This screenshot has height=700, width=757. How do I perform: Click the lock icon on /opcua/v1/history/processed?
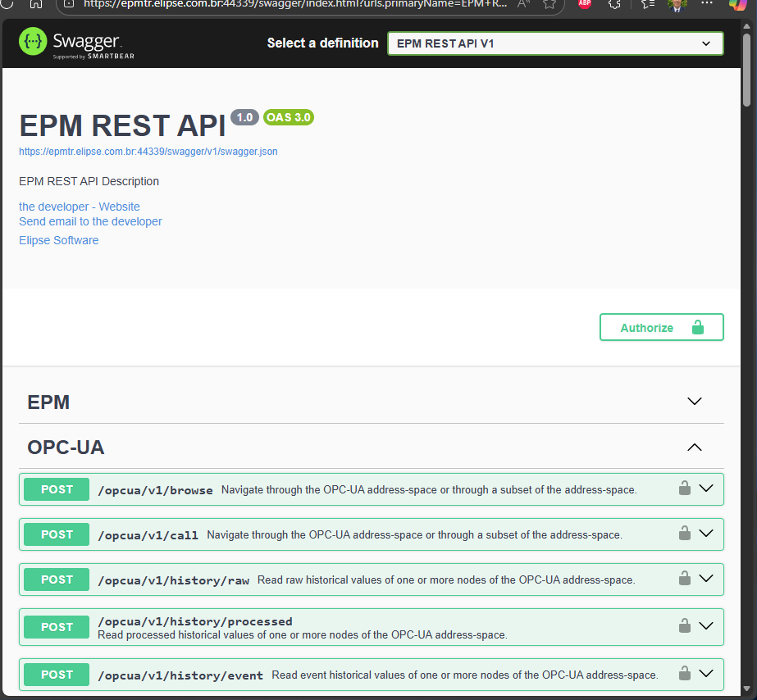pos(684,626)
